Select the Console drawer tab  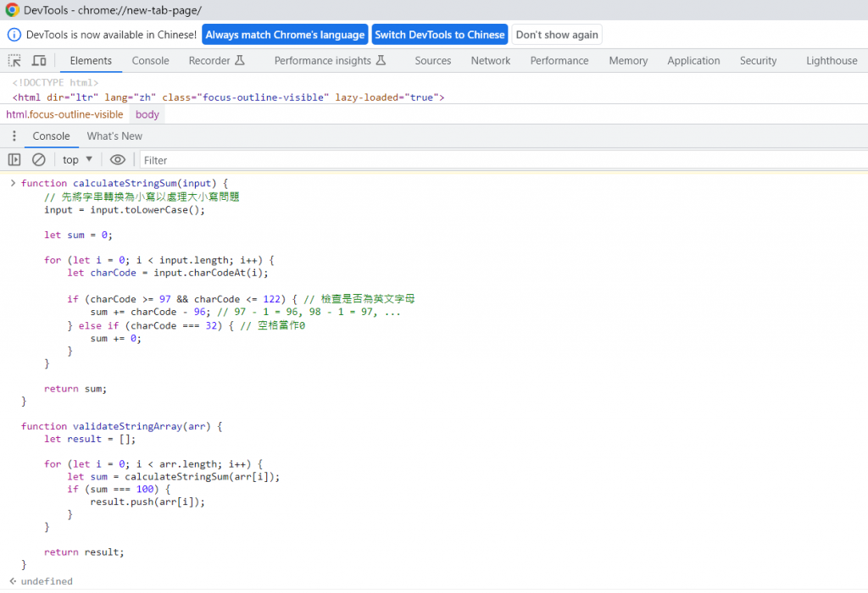[51, 136]
